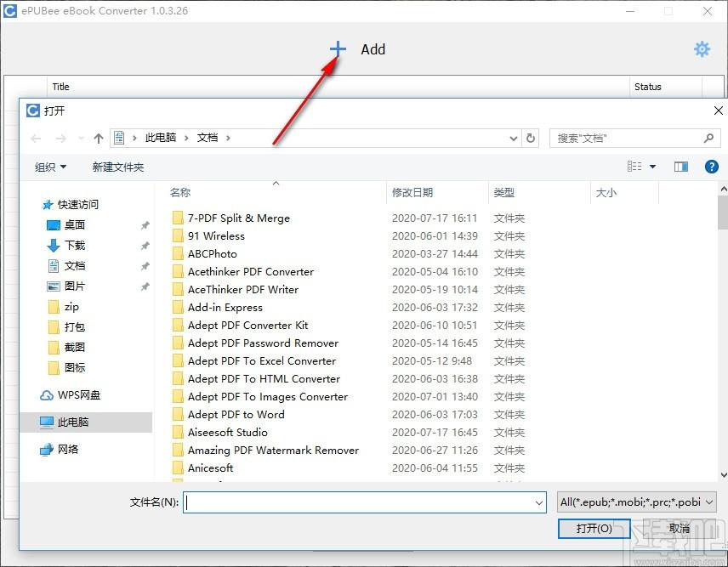Click breadcrumb chevron after 文档
The height and width of the screenshot is (567, 728).
(x=228, y=139)
